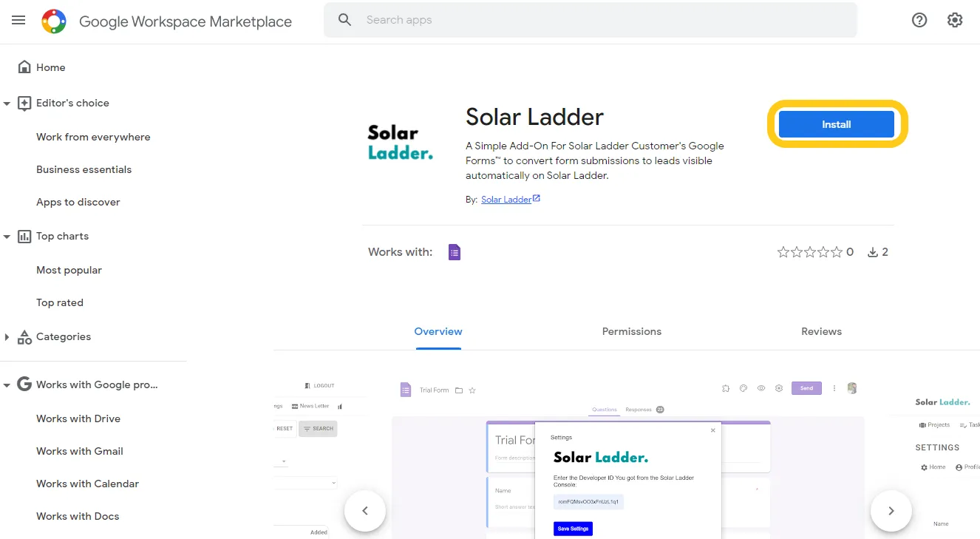Click the Home house icon
The height and width of the screenshot is (539, 980).
point(24,67)
